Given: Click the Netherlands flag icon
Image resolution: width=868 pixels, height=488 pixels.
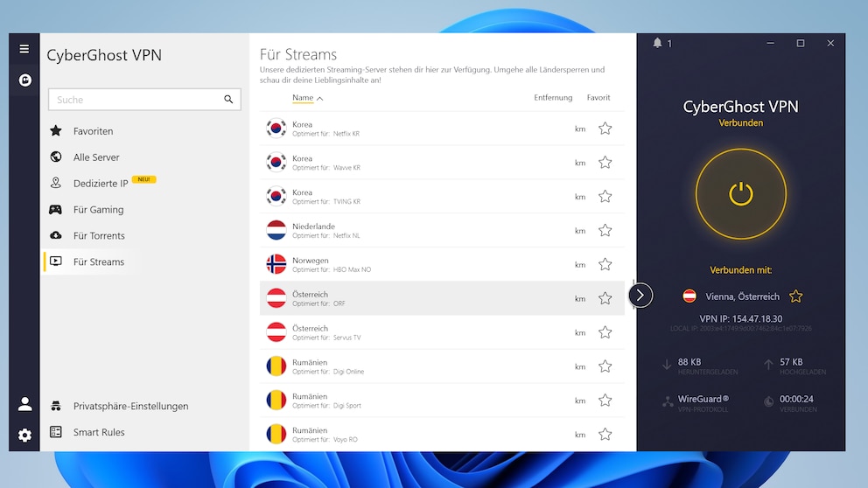Looking at the screenshot, I should (276, 231).
